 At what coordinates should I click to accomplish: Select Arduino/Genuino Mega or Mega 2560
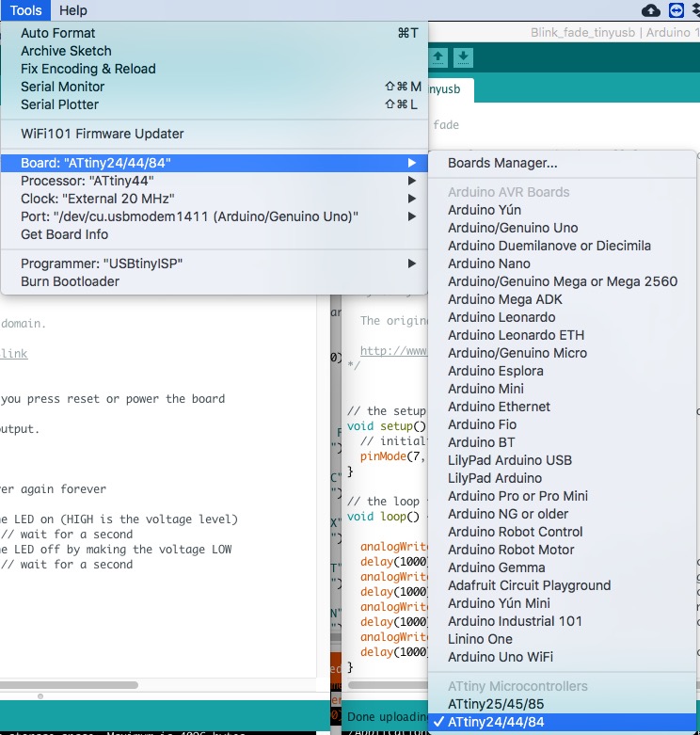click(563, 281)
